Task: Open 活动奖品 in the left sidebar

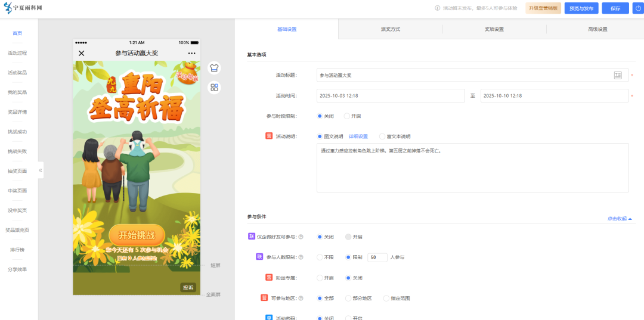Action: (x=17, y=73)
